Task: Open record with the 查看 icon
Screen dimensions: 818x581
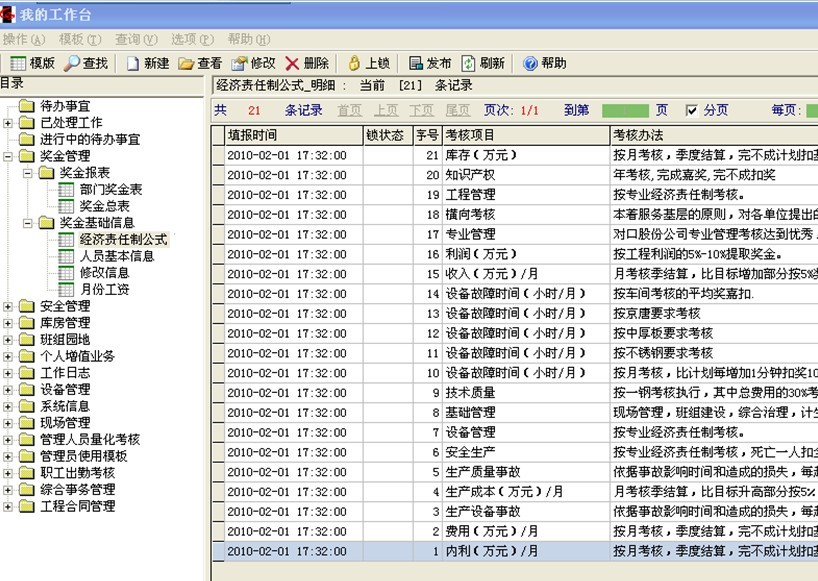Action: tap(186, 63)
